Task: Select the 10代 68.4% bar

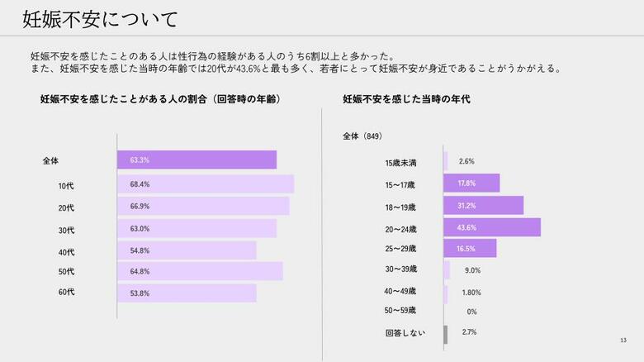Action: [x=206, y=184]
